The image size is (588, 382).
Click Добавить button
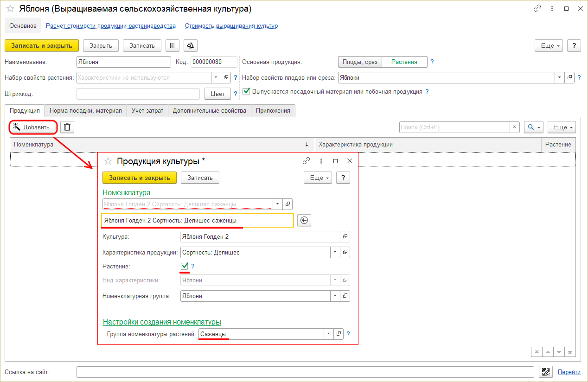[32, 127]
